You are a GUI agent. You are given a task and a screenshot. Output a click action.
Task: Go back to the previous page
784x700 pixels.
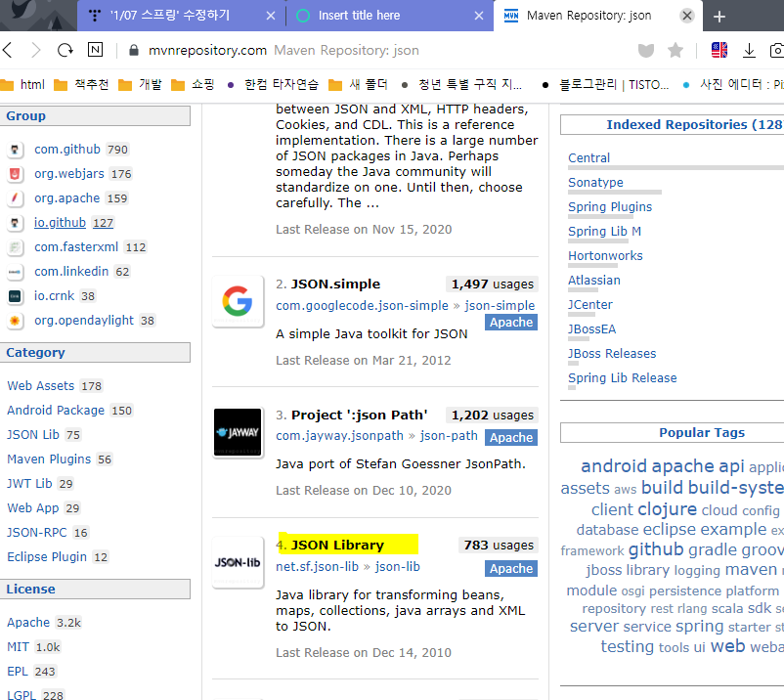click(8, 50)
